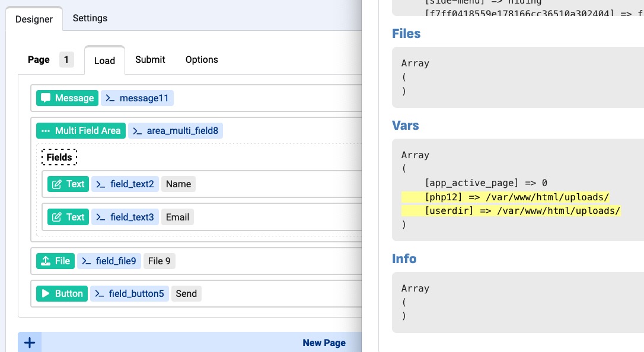Click the Files heading in debug panel
The height and width of the screenshot is (352, 644).
tap(406, 34)
